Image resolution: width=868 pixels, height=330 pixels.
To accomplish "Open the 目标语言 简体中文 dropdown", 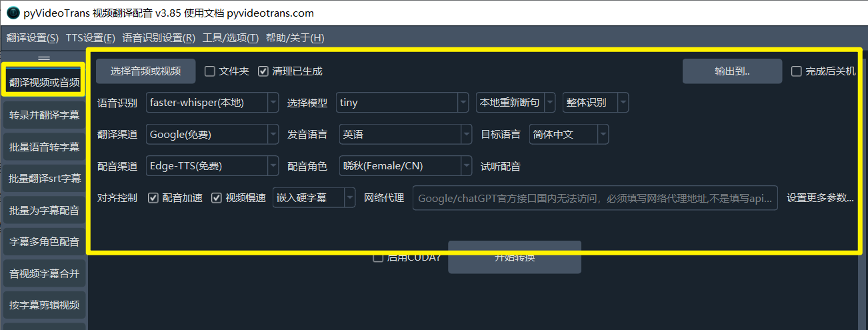I will point(569,134).
